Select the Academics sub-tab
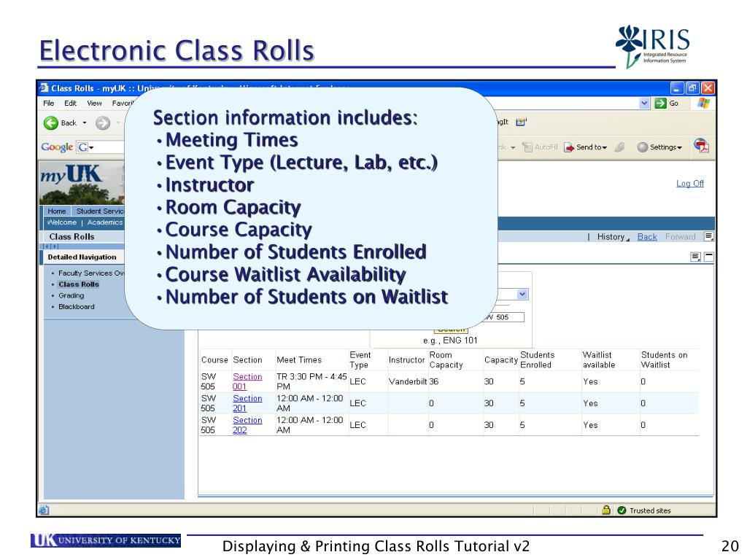This screenshot has height=560, width=747. coord(105,222)
